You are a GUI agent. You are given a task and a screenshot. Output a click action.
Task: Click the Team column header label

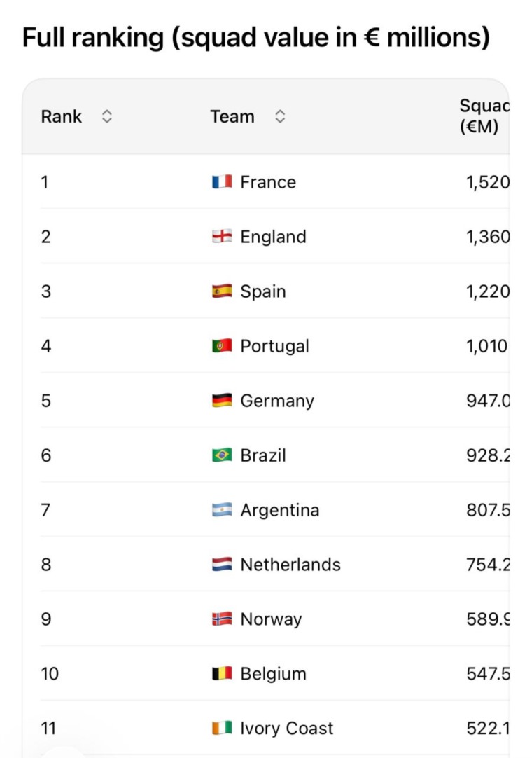[232, 116]
